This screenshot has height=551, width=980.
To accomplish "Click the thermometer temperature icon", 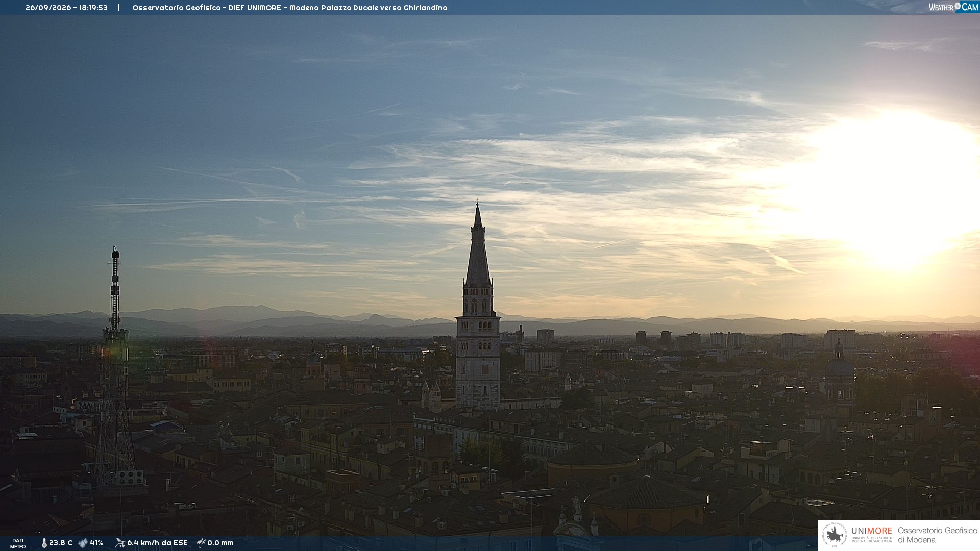I will pos(44,543).
